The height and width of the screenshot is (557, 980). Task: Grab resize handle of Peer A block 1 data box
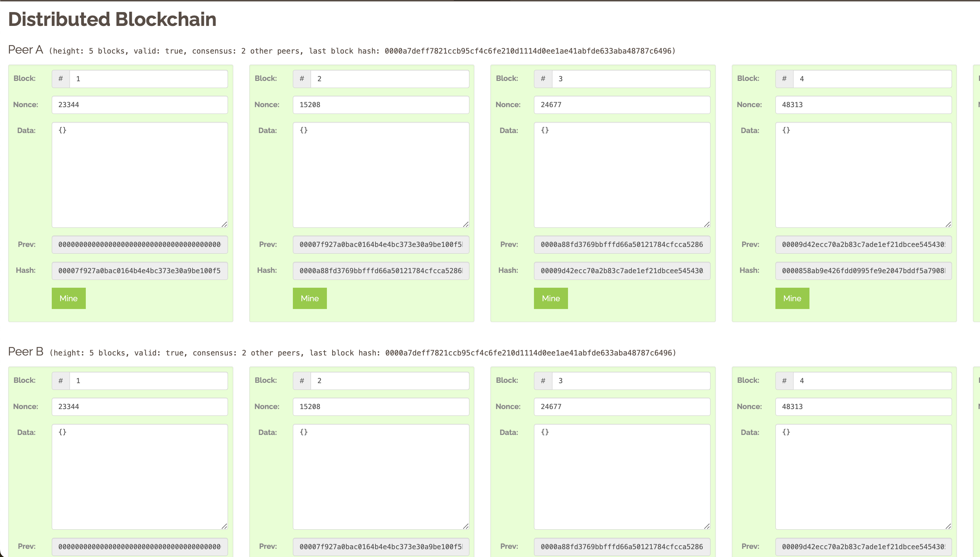[x=224, y=224]
